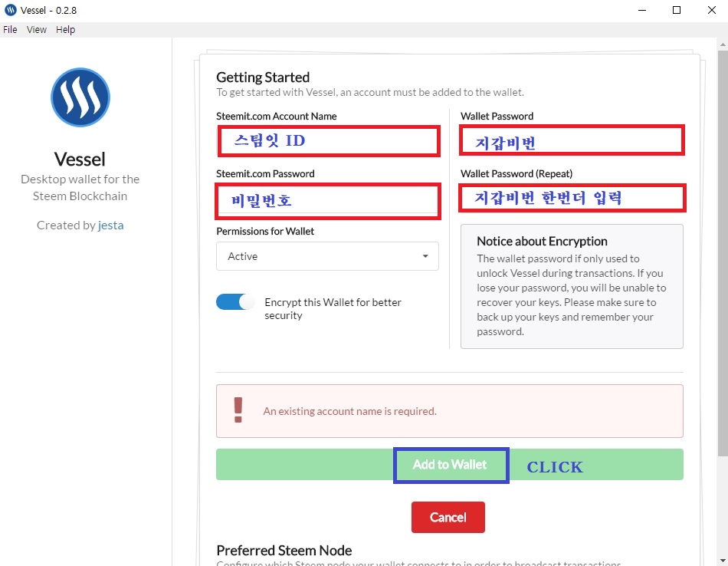This screenshot has width=728, height=566.
Task: Focus the Wallet Password field
Action: coord(572,140)
